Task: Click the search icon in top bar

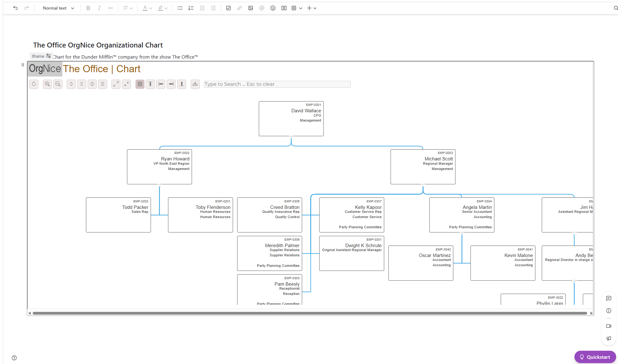Action: click(616, 8)
